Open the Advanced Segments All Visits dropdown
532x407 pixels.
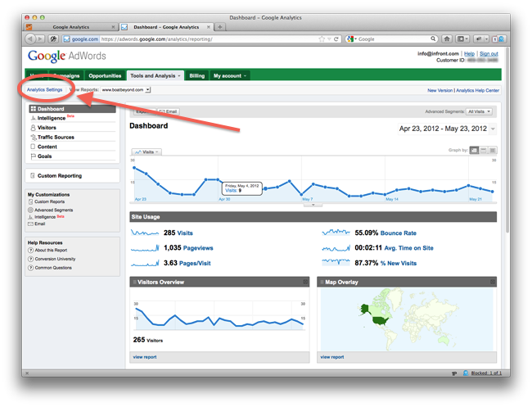coord(479,111)
